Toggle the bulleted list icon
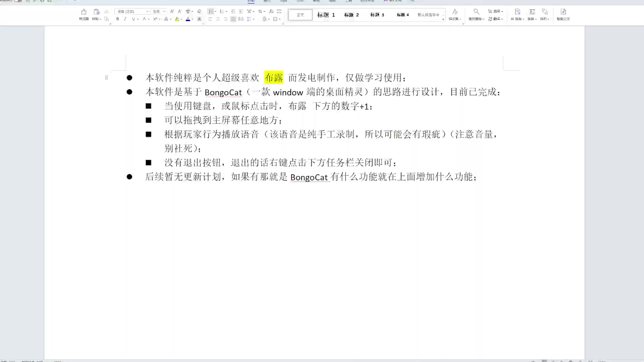Image resolution: width=644 pixels, height=362 pixels. (211, 11)
